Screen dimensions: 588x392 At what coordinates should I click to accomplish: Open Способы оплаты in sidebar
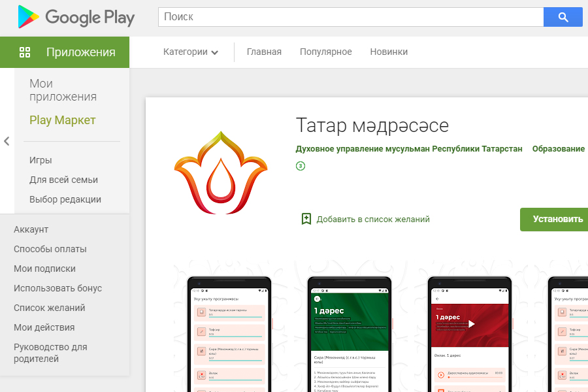click(x=50, y=249)
